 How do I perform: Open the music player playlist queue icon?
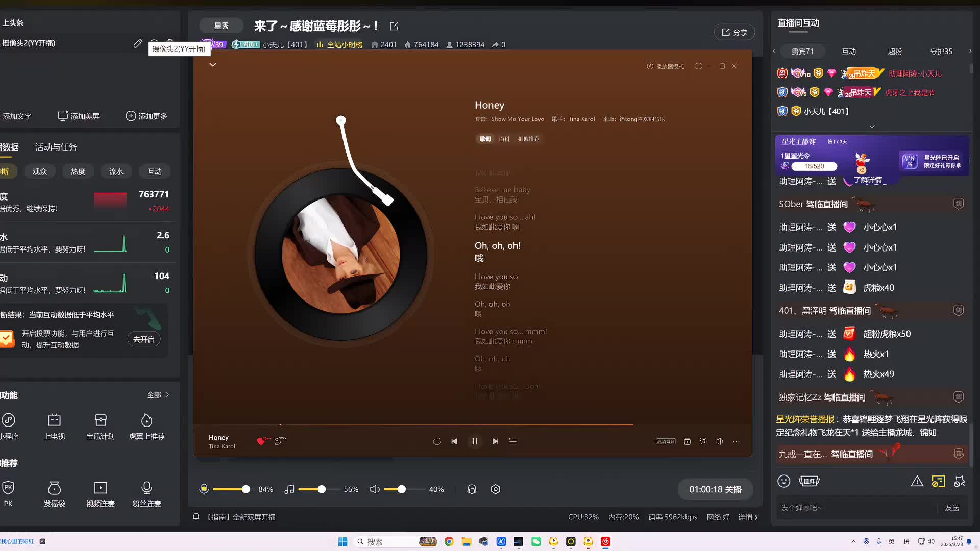(513, 441)
